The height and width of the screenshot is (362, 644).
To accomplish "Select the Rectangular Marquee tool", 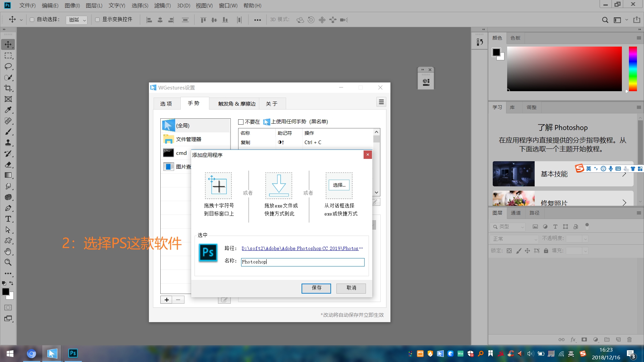I will [x=8, y=56].
